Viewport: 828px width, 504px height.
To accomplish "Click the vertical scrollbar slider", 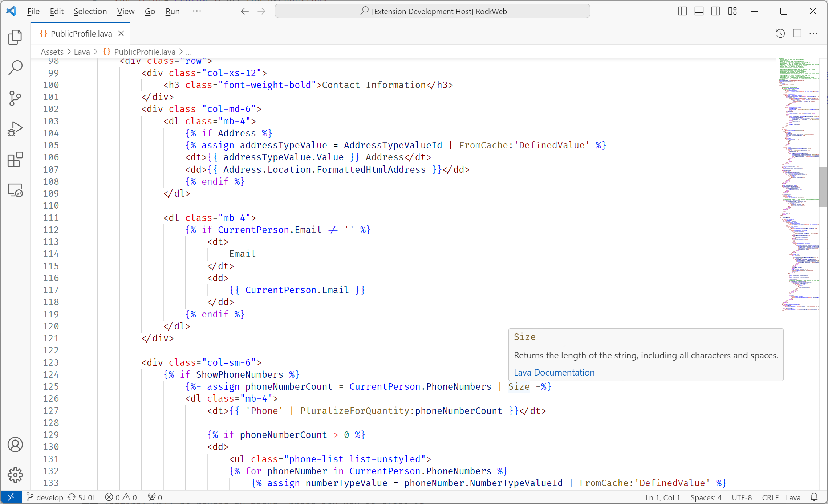I will (823, 187).
